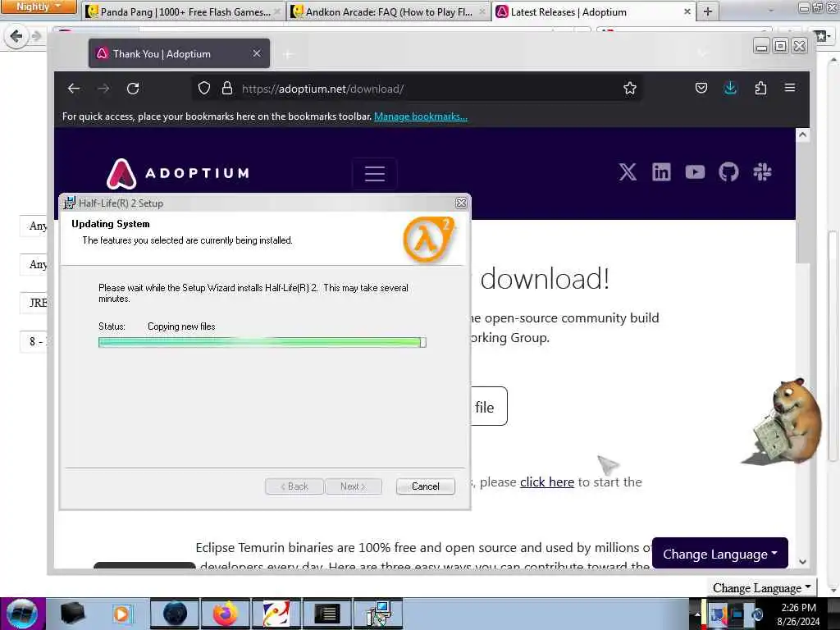Open Adoptium Slack icon link
Image resolution: width=840 pixels, height=630 pixels.
762,172
